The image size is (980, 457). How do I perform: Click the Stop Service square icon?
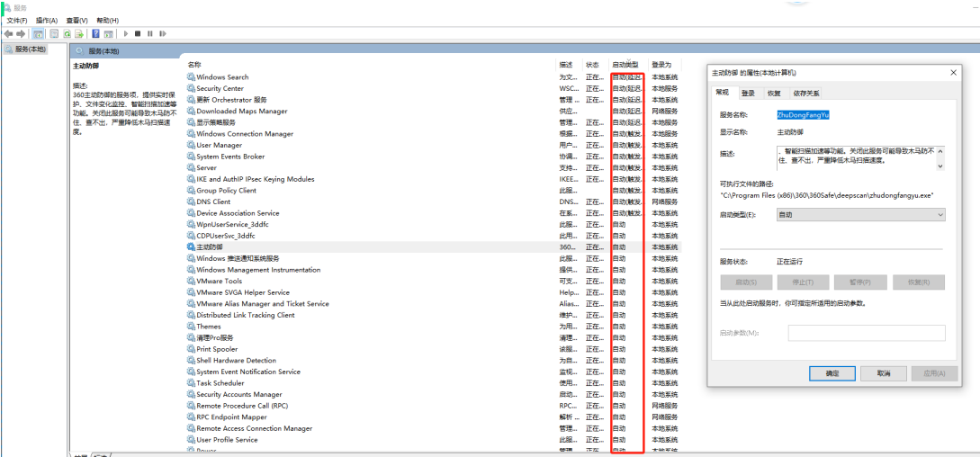[138, 34]
